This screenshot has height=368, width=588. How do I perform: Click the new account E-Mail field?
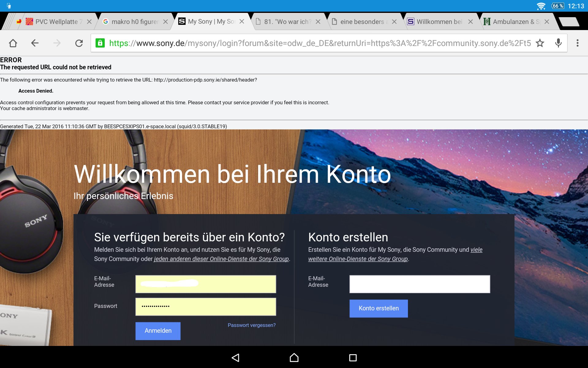(420, 284)
